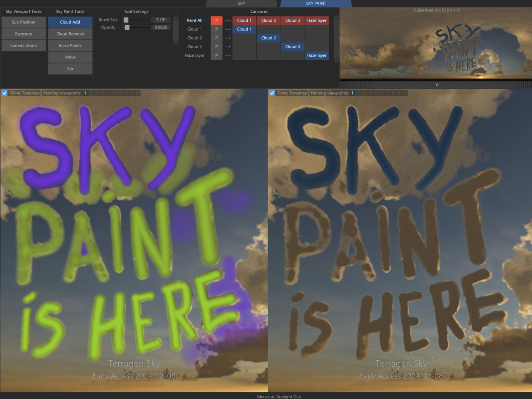This screenshot has width=532, height=399.
Task: Toggle red Cloud 3 cell in Paint All row
Action: pos(293,20)
